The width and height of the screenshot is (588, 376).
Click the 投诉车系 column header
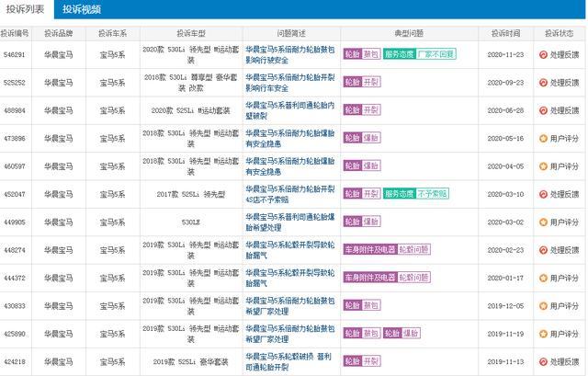pyautogui.click(x=112, y=33)
